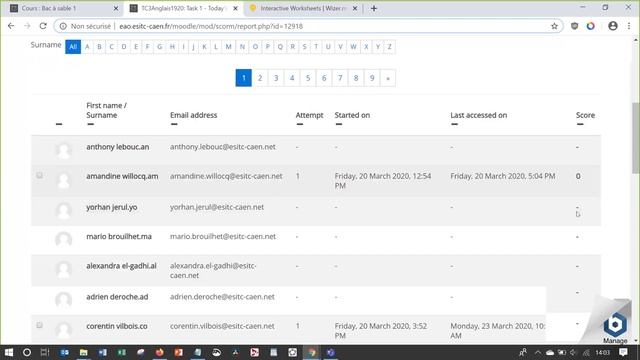Go back with browser back arrow
The width and height of the screenshot is (640, 360).
pos(11,26)
